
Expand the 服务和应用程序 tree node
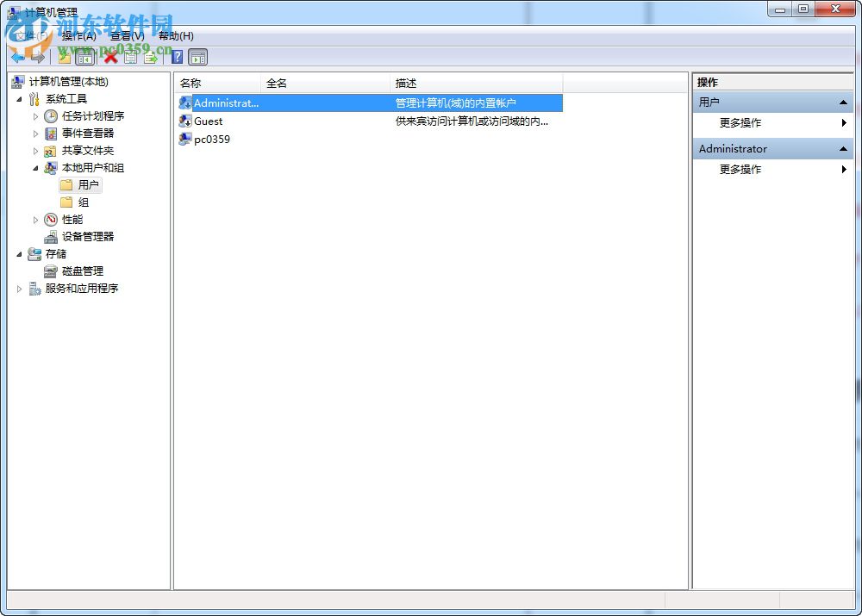[x=20, y=289]
